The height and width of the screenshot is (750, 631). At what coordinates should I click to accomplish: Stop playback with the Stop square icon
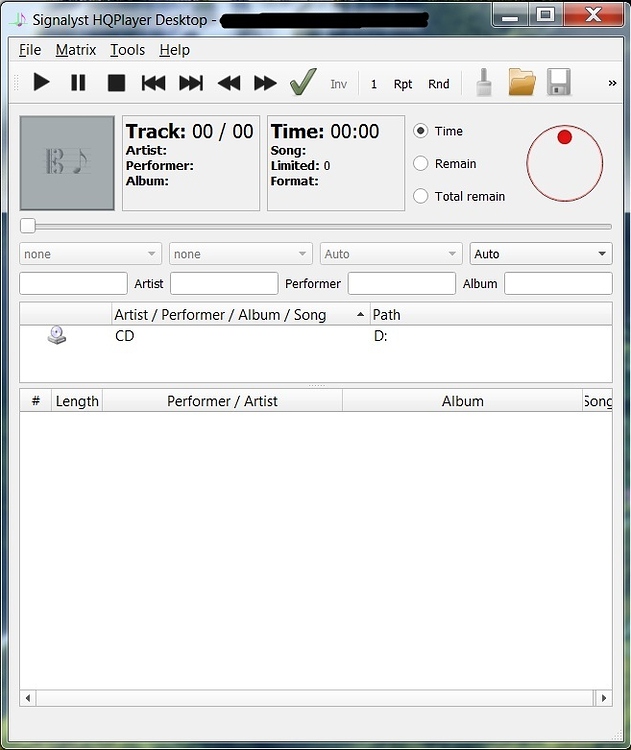point(116,83)
